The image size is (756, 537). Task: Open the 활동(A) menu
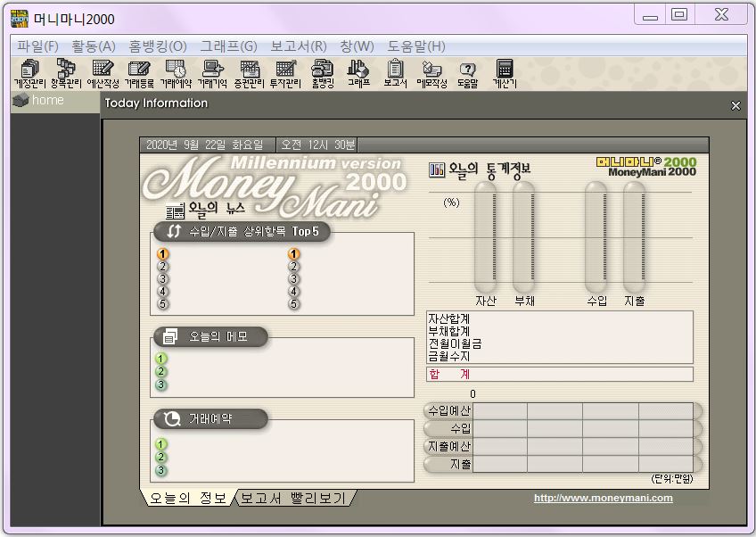tap(94, 46)
